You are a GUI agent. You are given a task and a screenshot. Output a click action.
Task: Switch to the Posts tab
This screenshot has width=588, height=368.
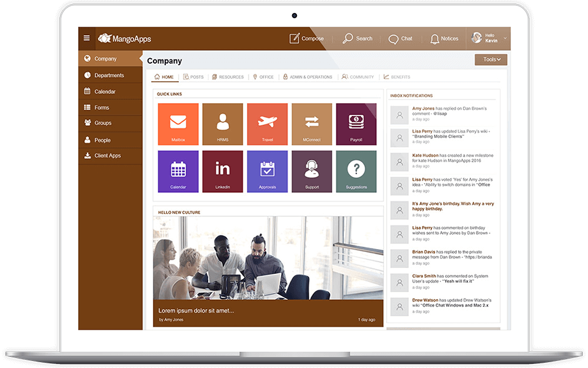(x=193, y=77)
